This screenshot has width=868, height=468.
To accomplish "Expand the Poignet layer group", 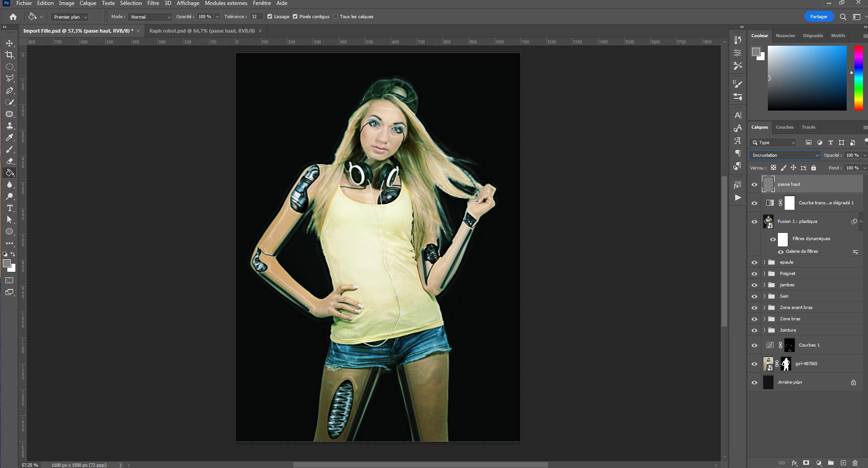I will (764, 274).
